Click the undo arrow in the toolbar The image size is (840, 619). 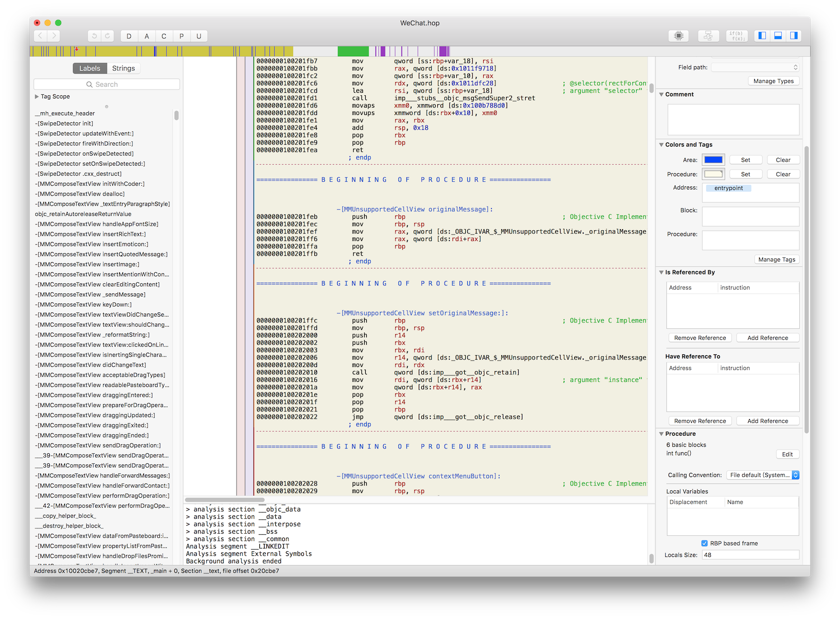click(x=94, y=36)
